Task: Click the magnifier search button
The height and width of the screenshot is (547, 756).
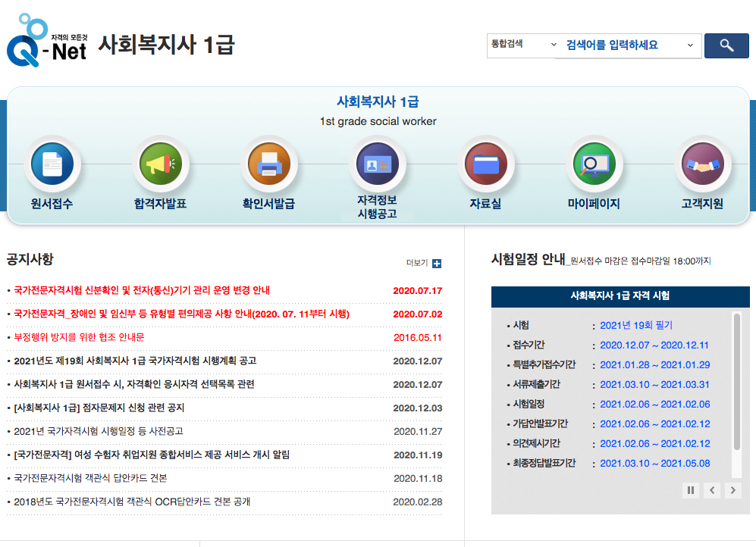Action: pos(726,45)
